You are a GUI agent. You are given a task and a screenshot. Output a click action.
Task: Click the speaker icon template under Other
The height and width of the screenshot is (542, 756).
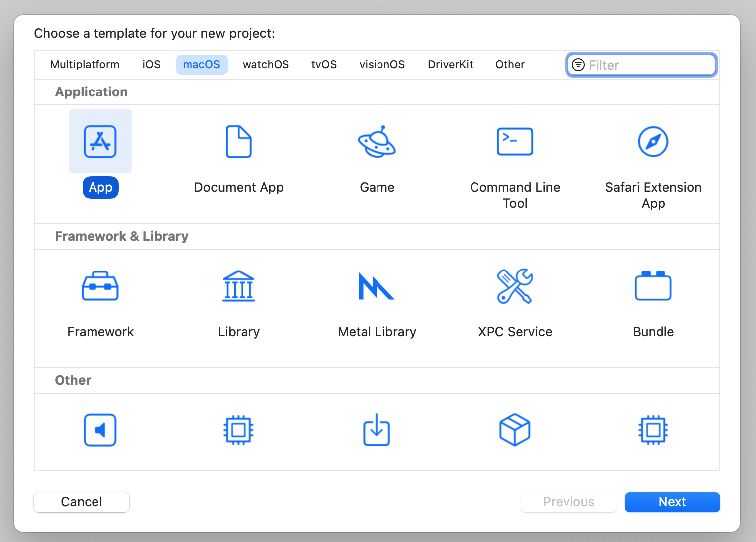[x=100, y=430]
